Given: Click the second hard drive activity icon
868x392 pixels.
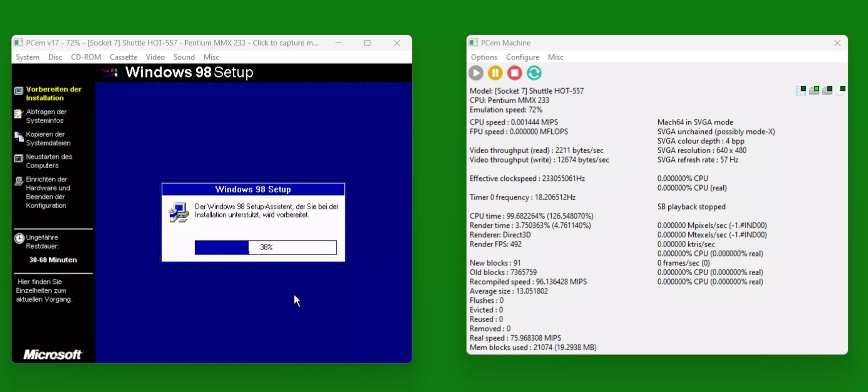Looking at the screenshot, I should click(x=827, y=90).
